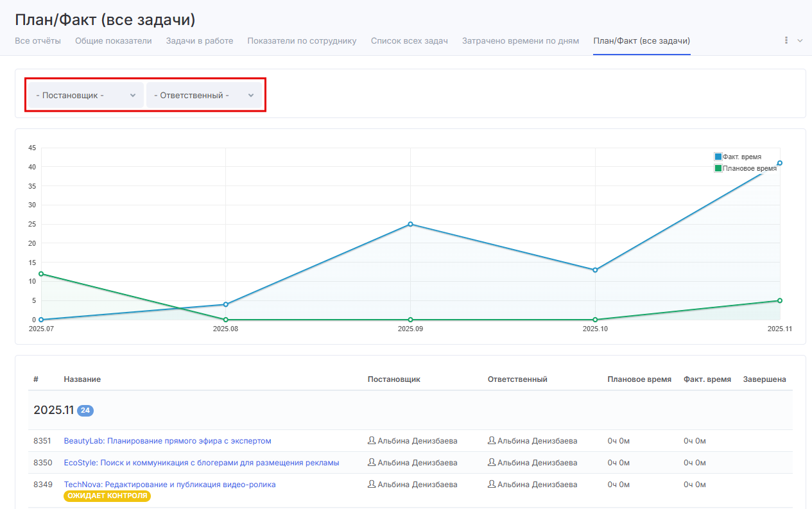Viewport: 812px width, 509px height.
Task: Click user icon next to Постановщик in task 8351
Action: pyautogui.click(x=372, y=441)
